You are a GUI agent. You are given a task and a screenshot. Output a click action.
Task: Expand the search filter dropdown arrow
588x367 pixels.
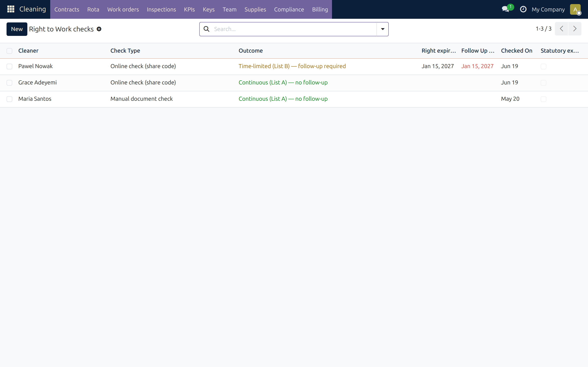(x=382, y=29)
